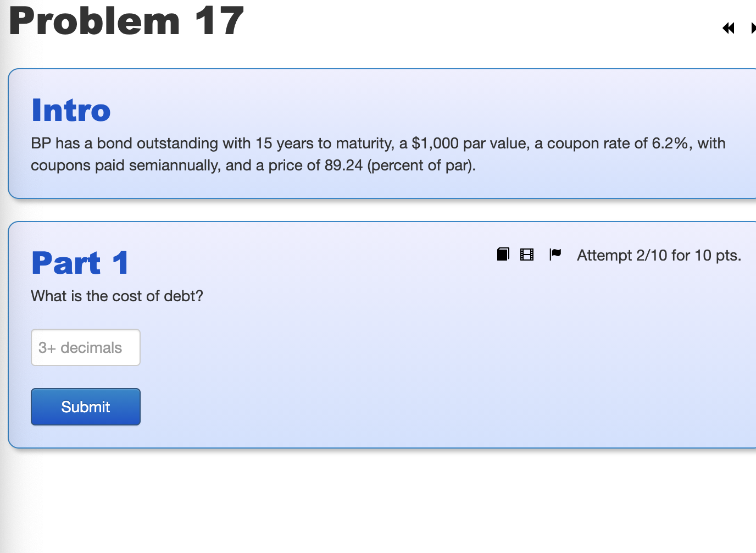Click the book icon above the attempt counter
Image resolution: width=756 pixels, height=553 pixels.
[x=502, y=254]
